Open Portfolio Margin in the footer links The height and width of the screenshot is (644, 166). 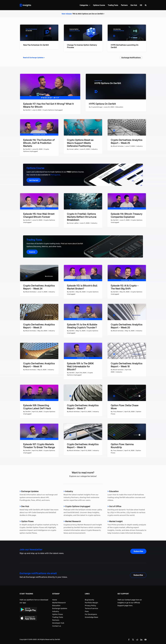tap(91, 603)
